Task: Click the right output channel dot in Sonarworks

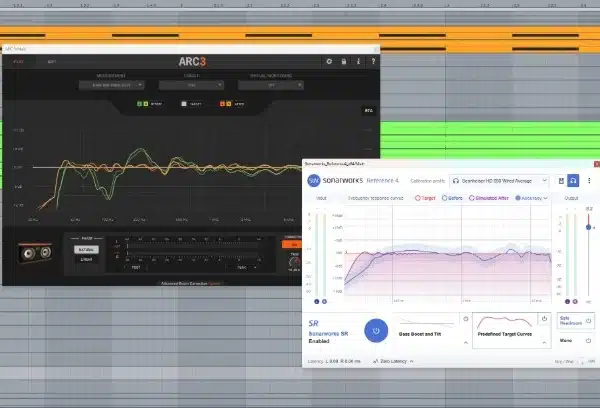Action: (575, 302)
